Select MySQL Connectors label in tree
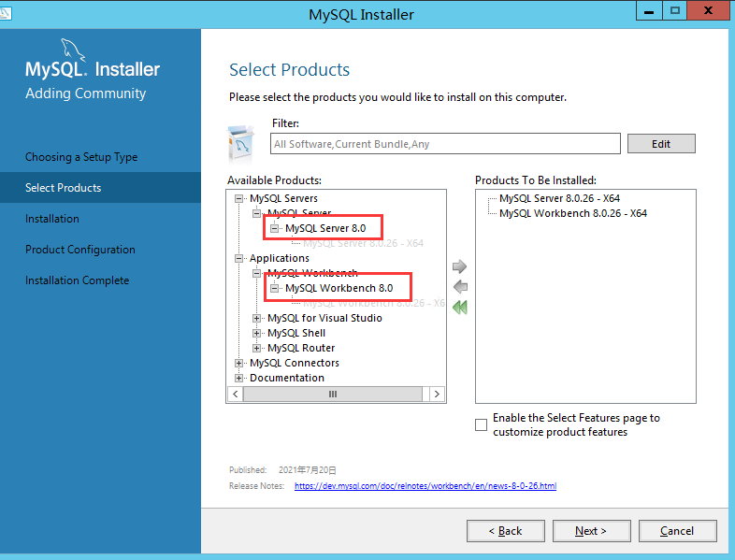735x560 pixels. pyautogui.click(x=295, y=363)
